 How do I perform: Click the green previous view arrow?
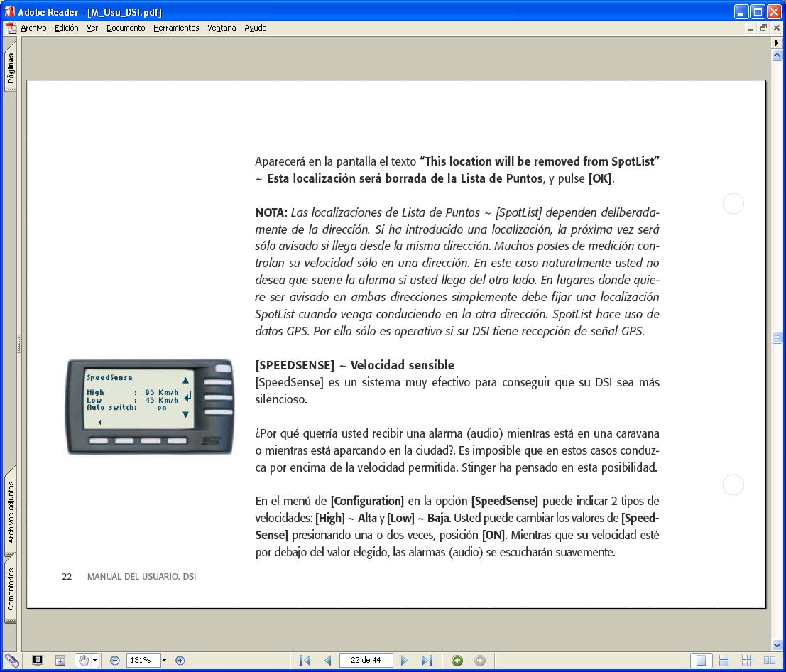pyautogui.click(x=457, y=661)
